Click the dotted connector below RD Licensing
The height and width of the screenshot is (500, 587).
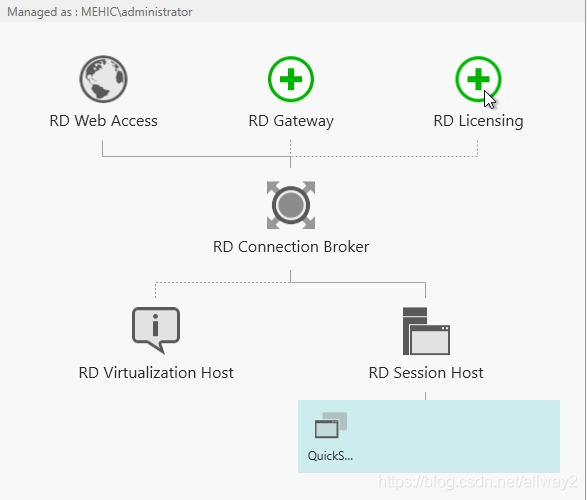coord(477,148)
